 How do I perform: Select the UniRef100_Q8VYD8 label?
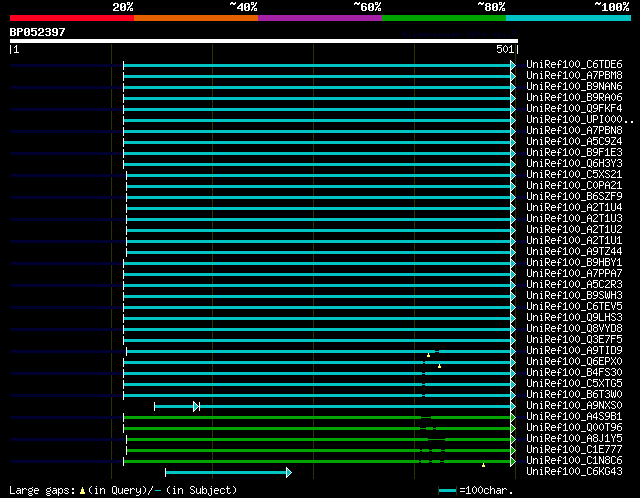click(x=574, y=329)
